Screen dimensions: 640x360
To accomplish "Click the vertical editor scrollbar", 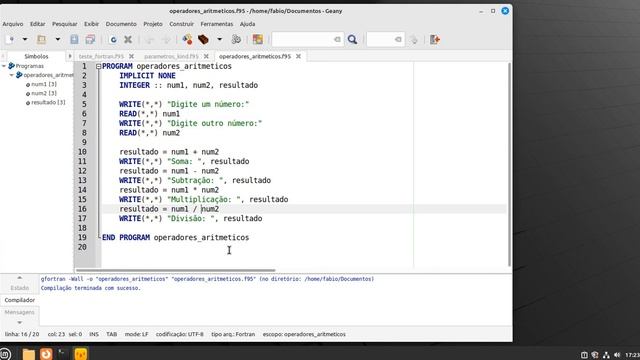I will click(509, 164).
